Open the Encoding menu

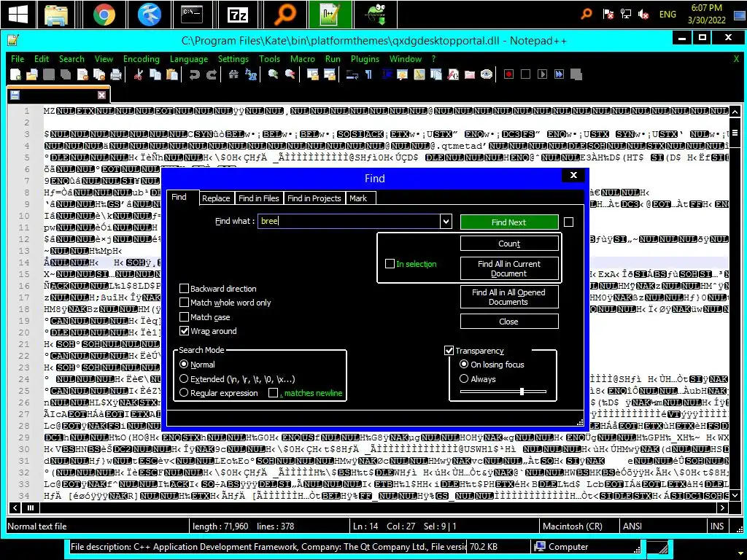pos(141,59)
